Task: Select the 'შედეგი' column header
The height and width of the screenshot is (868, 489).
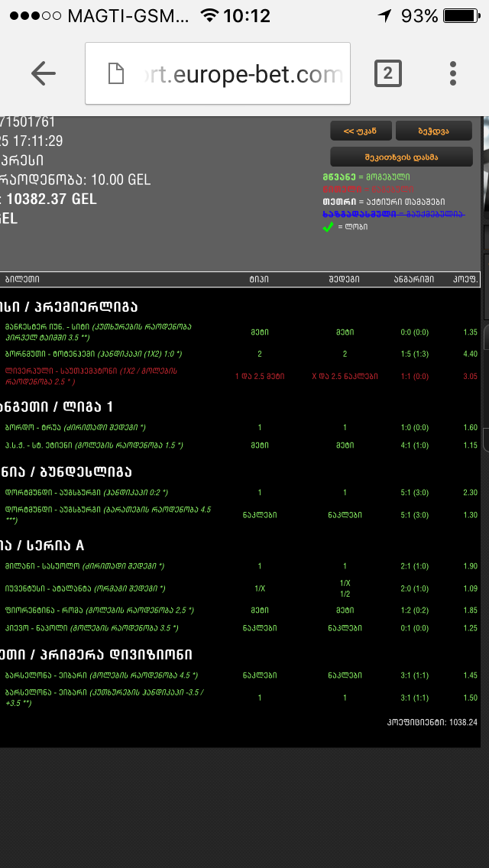Action: pyautogui.click(x=345, y=280)
